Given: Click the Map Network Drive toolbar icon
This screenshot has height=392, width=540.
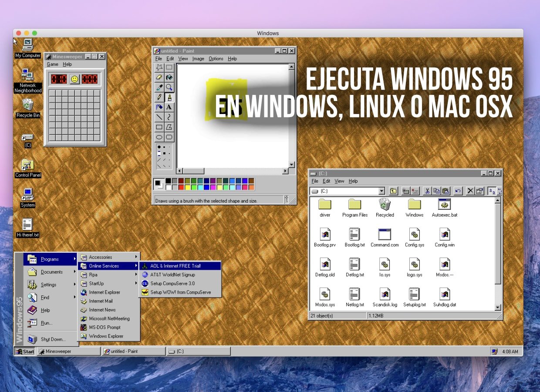Looking at the screenshot, I should (x=405, y=191).
